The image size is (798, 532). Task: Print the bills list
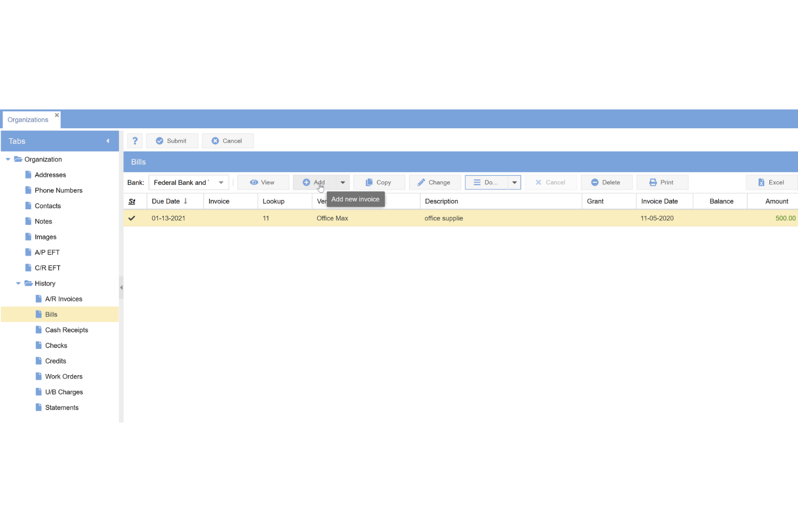coord(662,182)
